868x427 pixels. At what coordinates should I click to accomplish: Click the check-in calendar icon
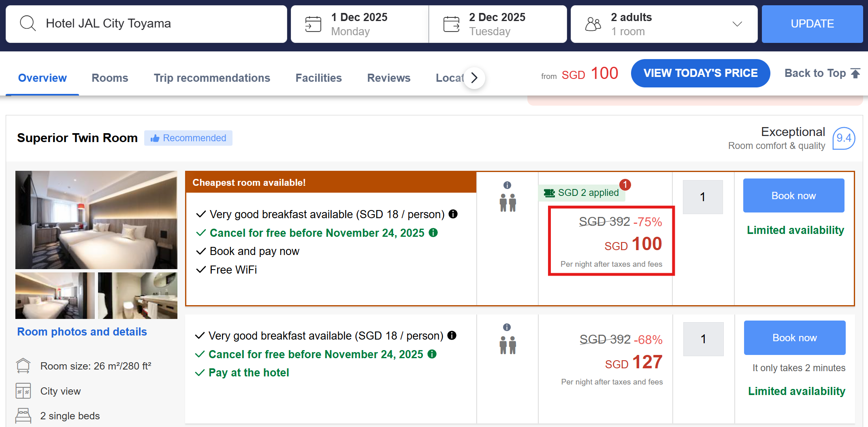point(313,24)
